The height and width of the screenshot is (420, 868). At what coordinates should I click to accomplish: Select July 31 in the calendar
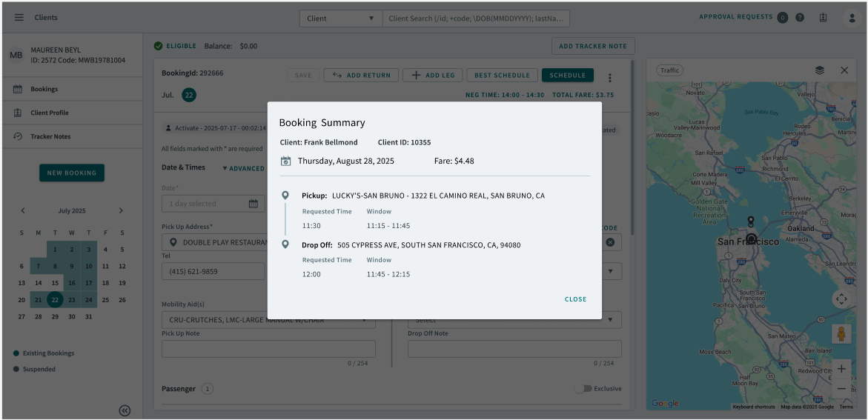pyautogui.click(x=88, y=317)
